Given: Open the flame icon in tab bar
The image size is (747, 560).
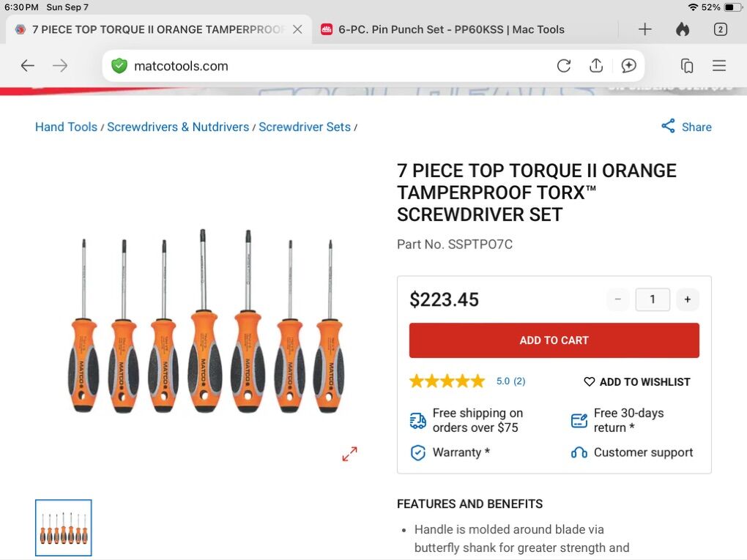Looking at the screenshot, I should tap(683, 29).
